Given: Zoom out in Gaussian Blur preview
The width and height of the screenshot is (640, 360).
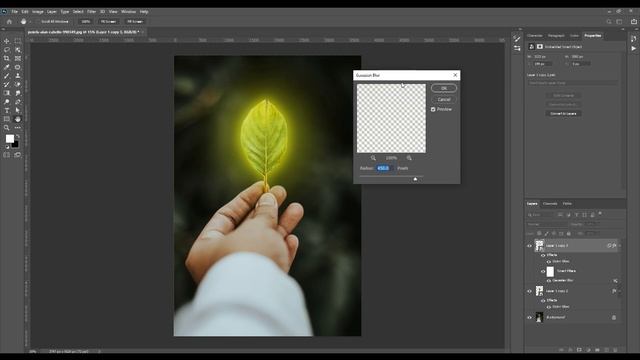Looking at the screenshot, I should [x=373, y=158].
